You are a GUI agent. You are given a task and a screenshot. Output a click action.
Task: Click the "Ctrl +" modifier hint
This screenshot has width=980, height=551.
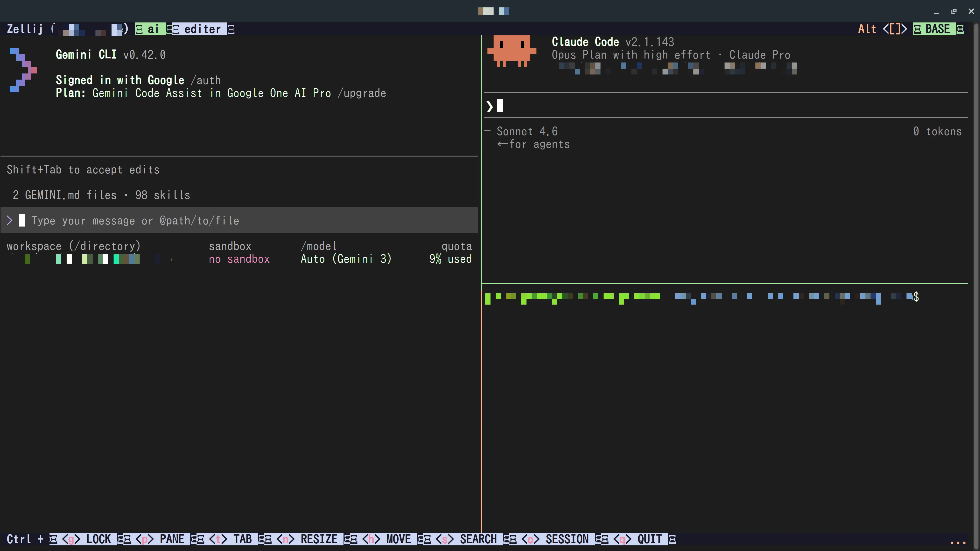pyautogui.click(x=25, y=539)
